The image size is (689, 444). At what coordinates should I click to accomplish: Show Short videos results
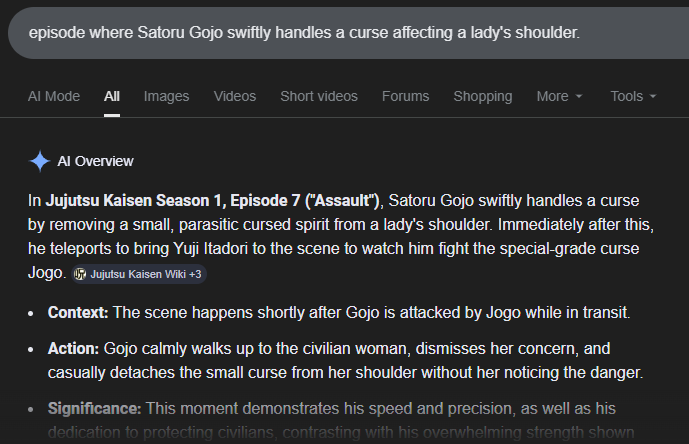pos(318,97)
